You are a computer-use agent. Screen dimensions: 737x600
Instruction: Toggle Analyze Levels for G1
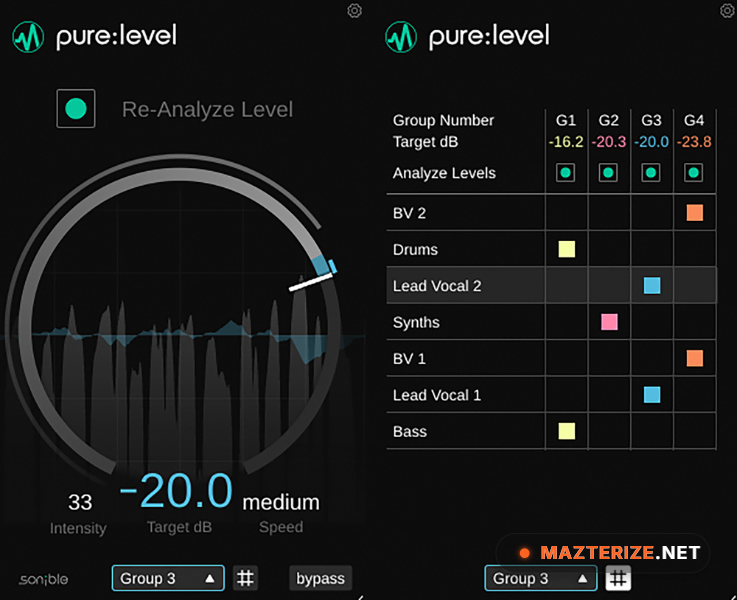[x=565, y=173]
